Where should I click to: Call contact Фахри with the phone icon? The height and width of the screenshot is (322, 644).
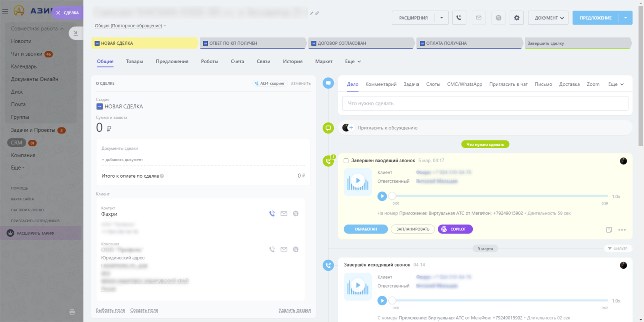tap(272, 213)
